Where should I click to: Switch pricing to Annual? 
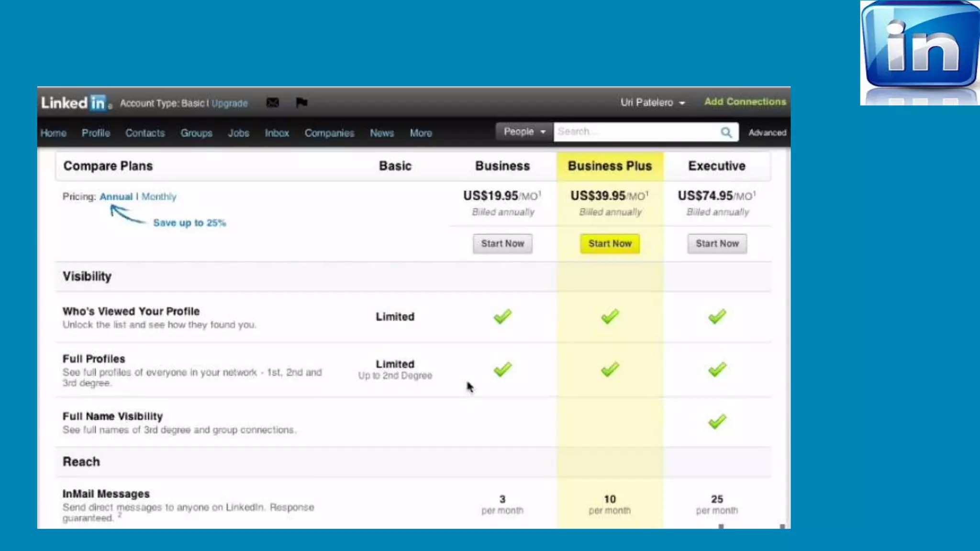(x=116, y=197)
